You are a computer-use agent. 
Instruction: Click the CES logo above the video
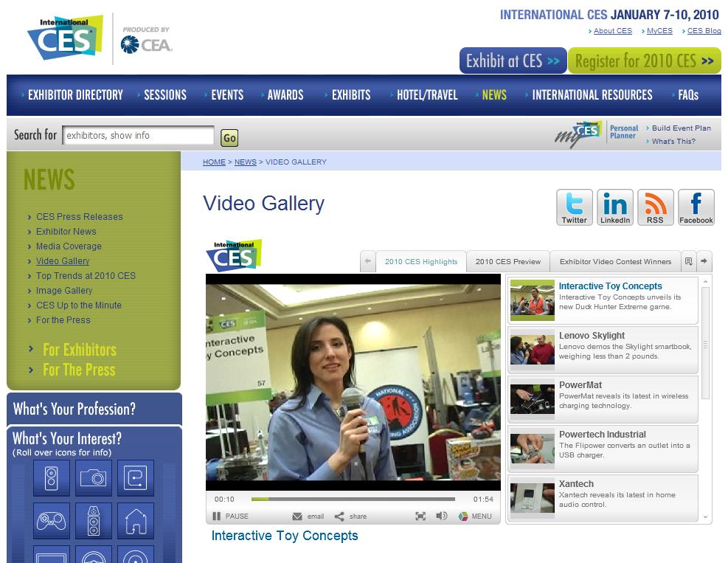(x=234, y=255)
